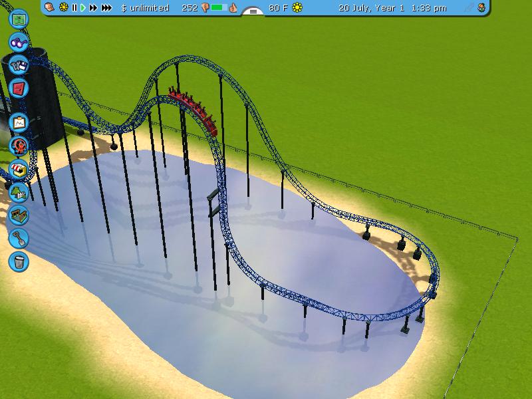Click the guest count 252

[190, 8]
